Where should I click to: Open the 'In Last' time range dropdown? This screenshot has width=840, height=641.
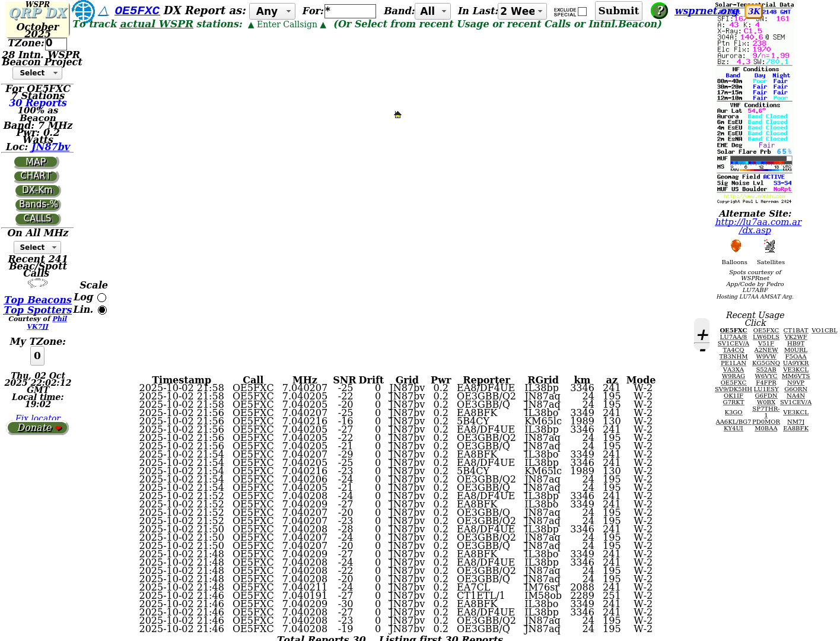tap(522, 11)
